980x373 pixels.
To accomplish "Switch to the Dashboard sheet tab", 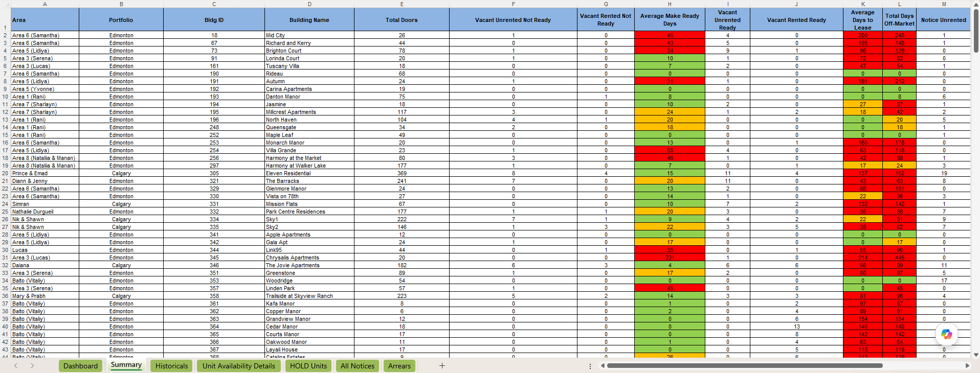I will 80,366.
